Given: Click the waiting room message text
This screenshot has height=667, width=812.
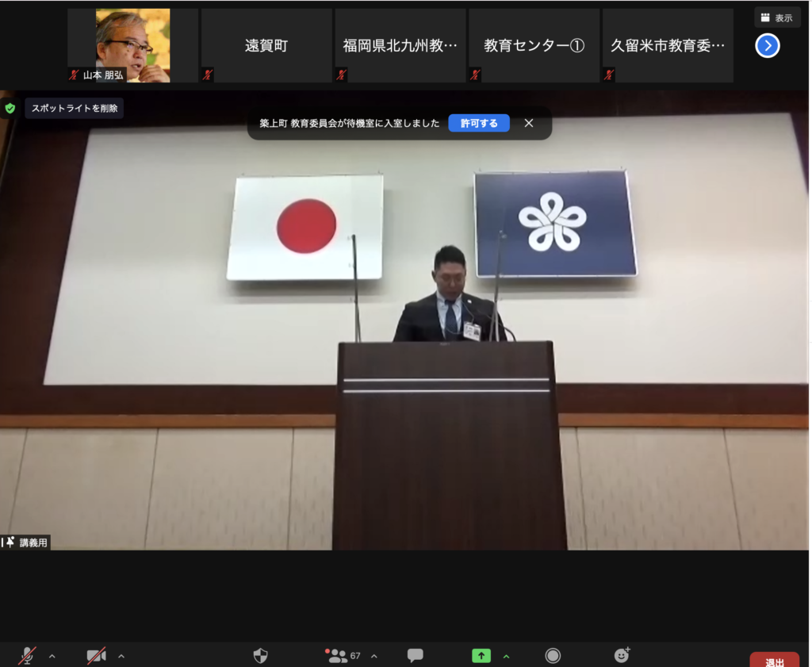Looking at the screenshot, I should pyautogui.click(x=349, y=123).
